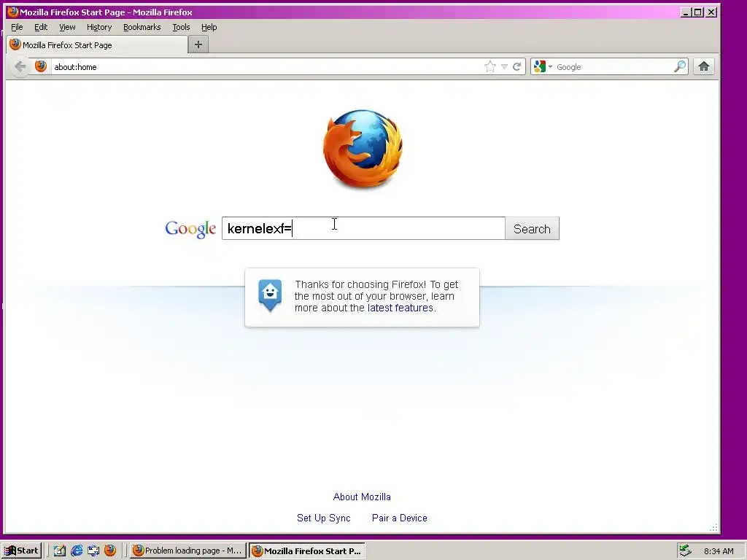Click the 8:34 AM system clock
Image resolution: width=747 pixels, height=560 pixels.
click(719, 551)
